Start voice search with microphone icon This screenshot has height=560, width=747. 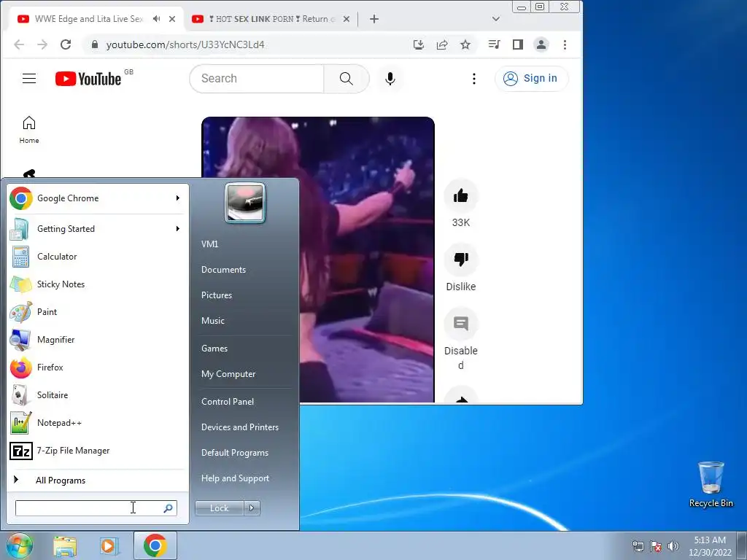tap(390, 79)
